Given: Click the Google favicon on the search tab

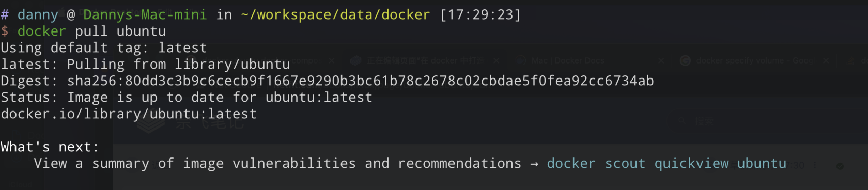Looking at the screenshot, I should 685,60.
